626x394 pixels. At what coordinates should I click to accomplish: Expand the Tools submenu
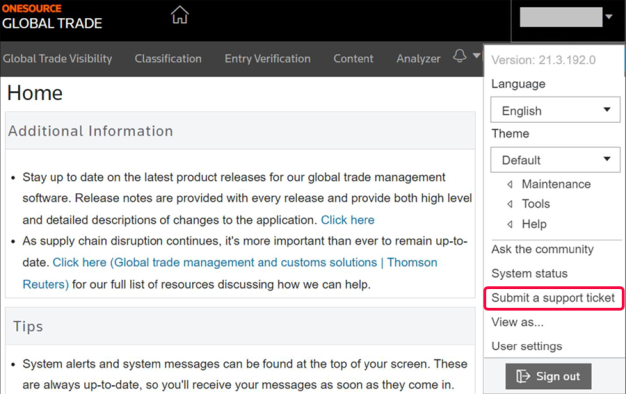529,204
